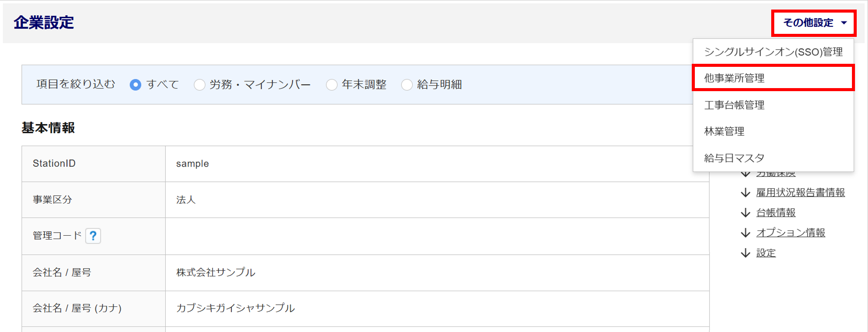Jump to オプション情報 section link
The width and height of the screenshot is (868, 332).
790,233
